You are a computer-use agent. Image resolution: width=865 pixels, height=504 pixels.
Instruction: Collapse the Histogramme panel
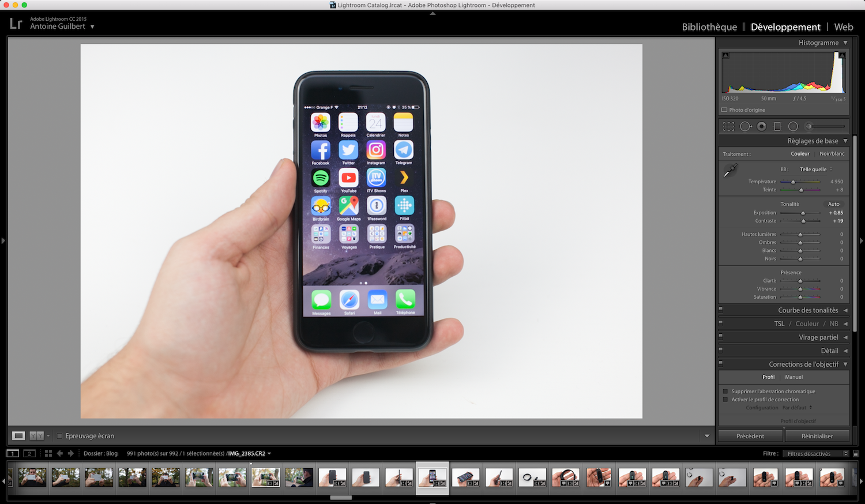pyautogui.click(x=845, y=43)
